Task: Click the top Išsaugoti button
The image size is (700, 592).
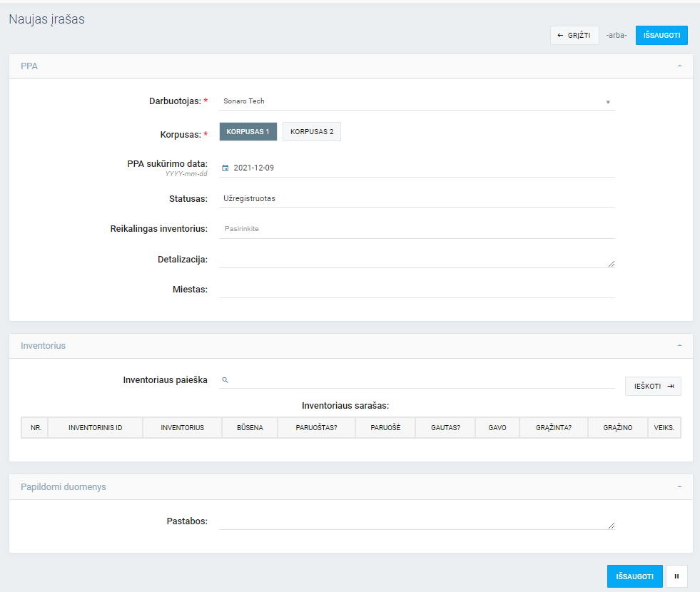Action: coord(661,35)
